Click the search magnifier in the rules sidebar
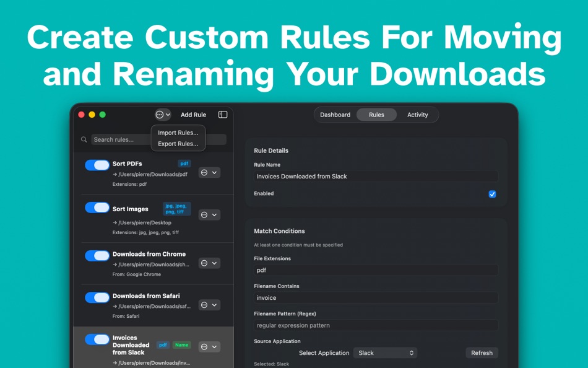Viewport: 588px width, 368px height. [x=84, y=139]
